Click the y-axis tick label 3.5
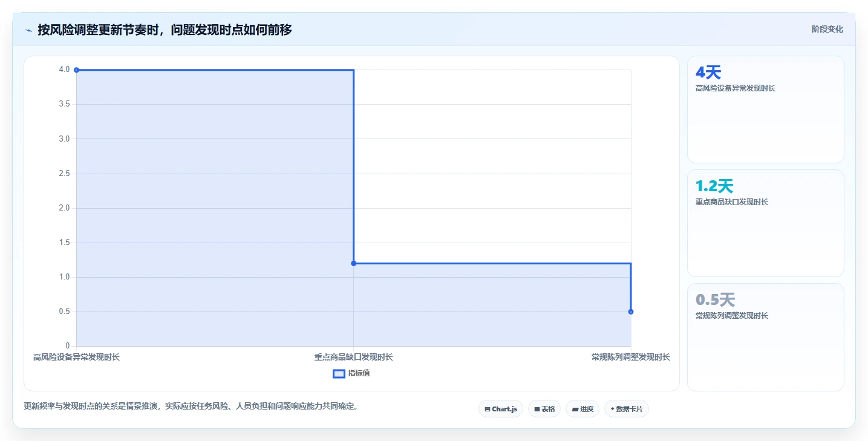This screenshot has height=441, width=868. coord(64,104)
